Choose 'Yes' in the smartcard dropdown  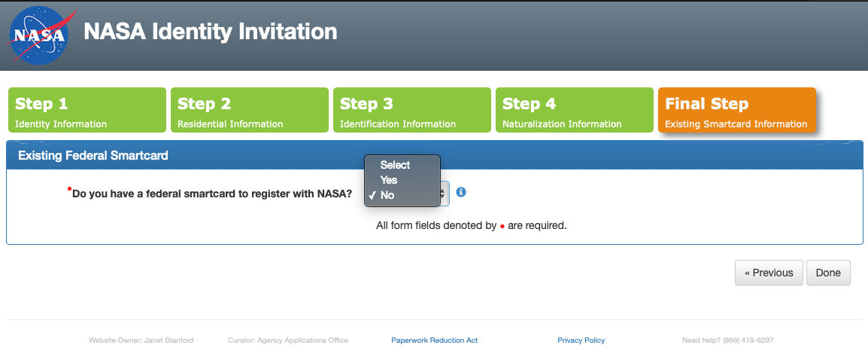pos(389,180)
